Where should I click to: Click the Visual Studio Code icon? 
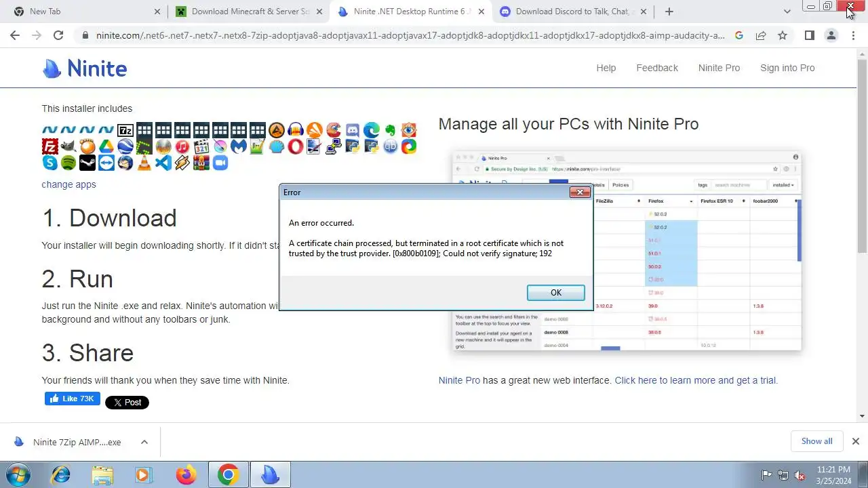(x=163, y=163)
